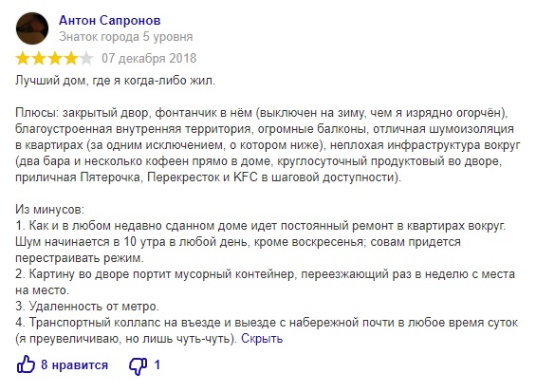This screenshot has height=392, width=536.
Task: Select the second yellow rating star
Action: 39,59
